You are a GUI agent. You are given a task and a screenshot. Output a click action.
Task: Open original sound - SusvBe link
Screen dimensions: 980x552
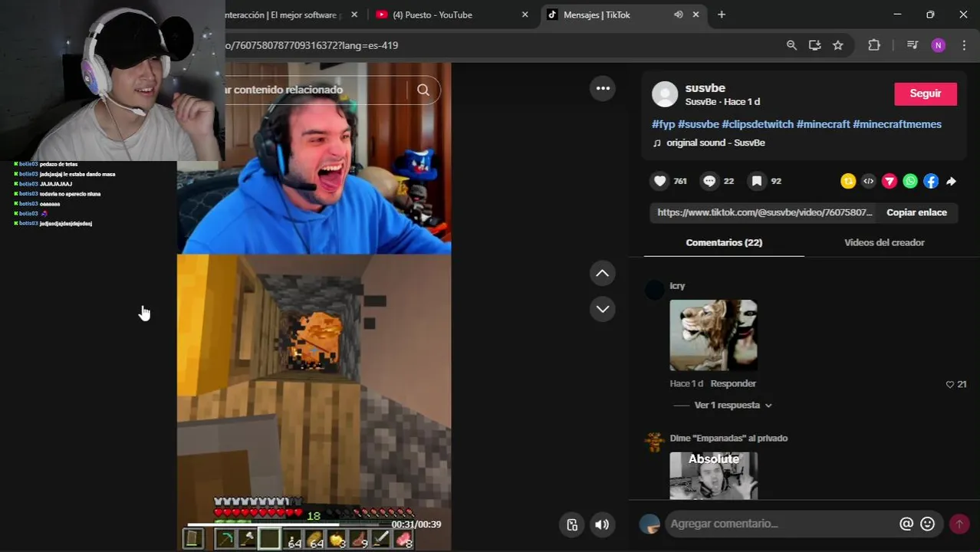pos(715,143)
